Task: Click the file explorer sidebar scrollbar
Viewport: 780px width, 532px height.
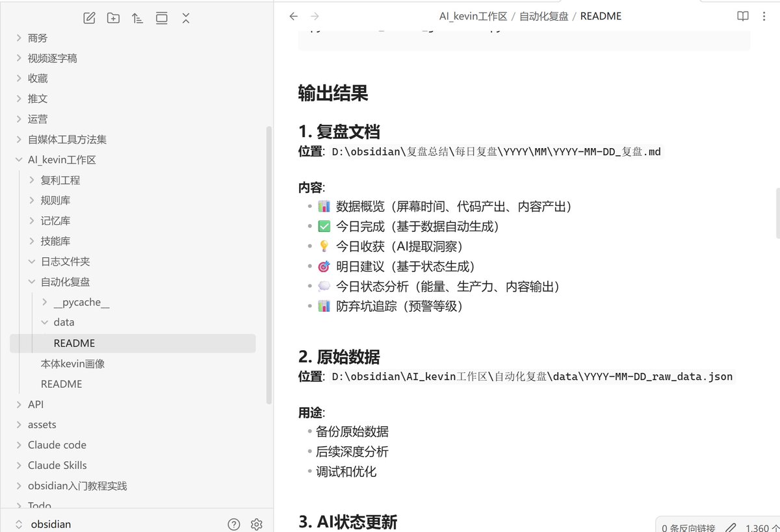Action: tap(269, 265)
